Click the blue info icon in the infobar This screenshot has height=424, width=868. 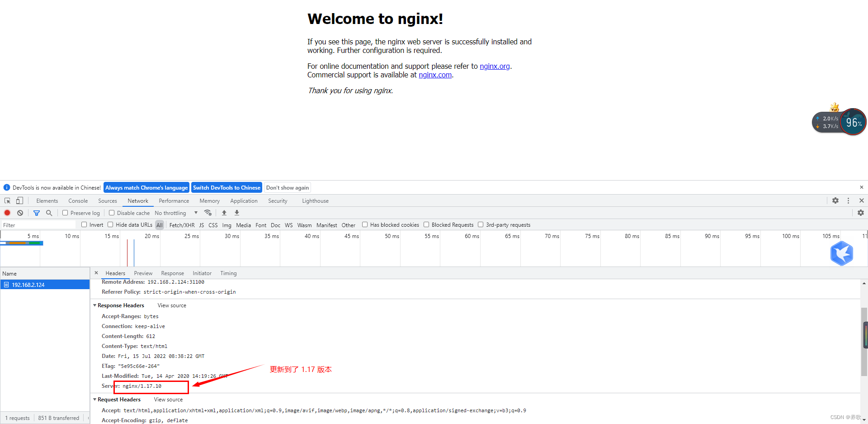click(7, 187)
